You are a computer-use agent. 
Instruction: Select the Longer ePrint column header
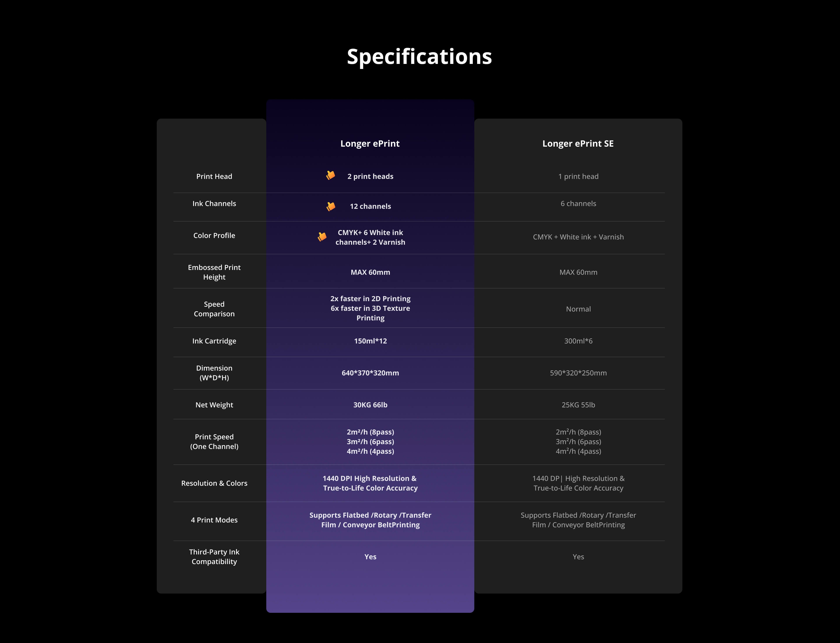pyautogui.click(x=370, y=144)
